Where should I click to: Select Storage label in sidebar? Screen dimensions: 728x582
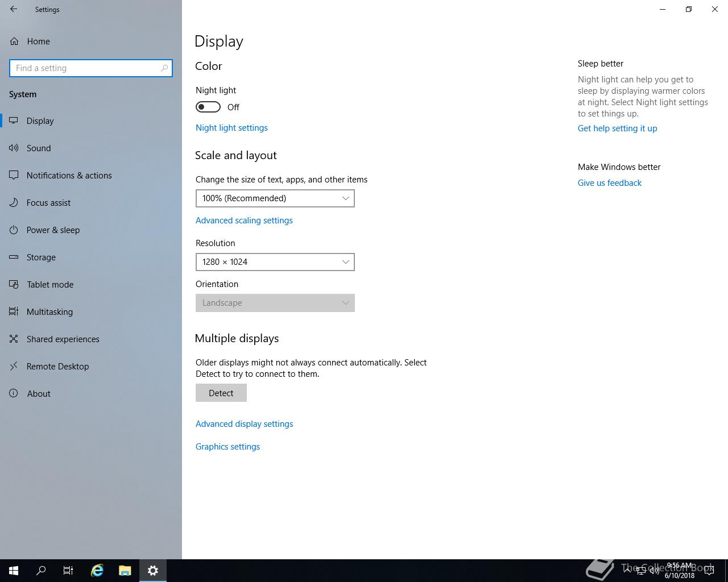41,257
